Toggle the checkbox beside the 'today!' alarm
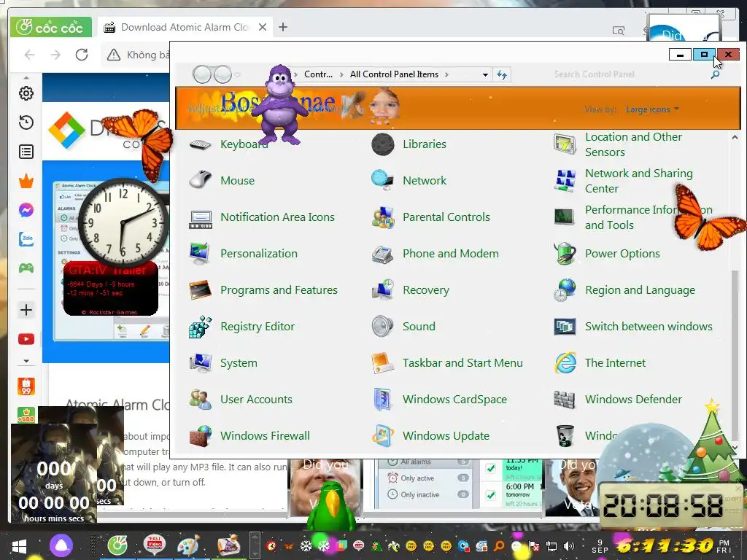 coord(491,469)
